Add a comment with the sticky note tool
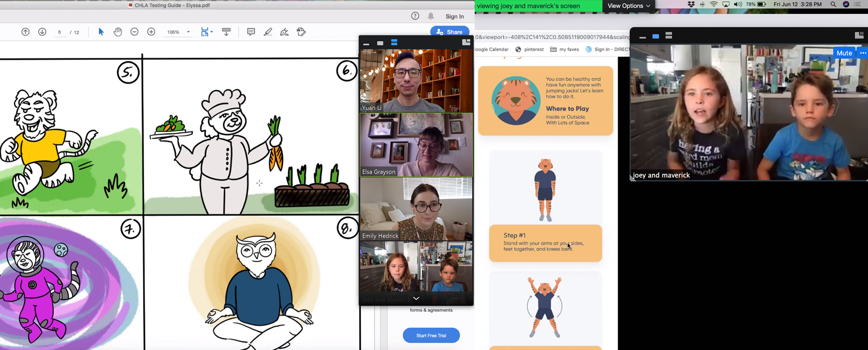The width and height of the screenshot is (868, 350). tap(251, 32)
